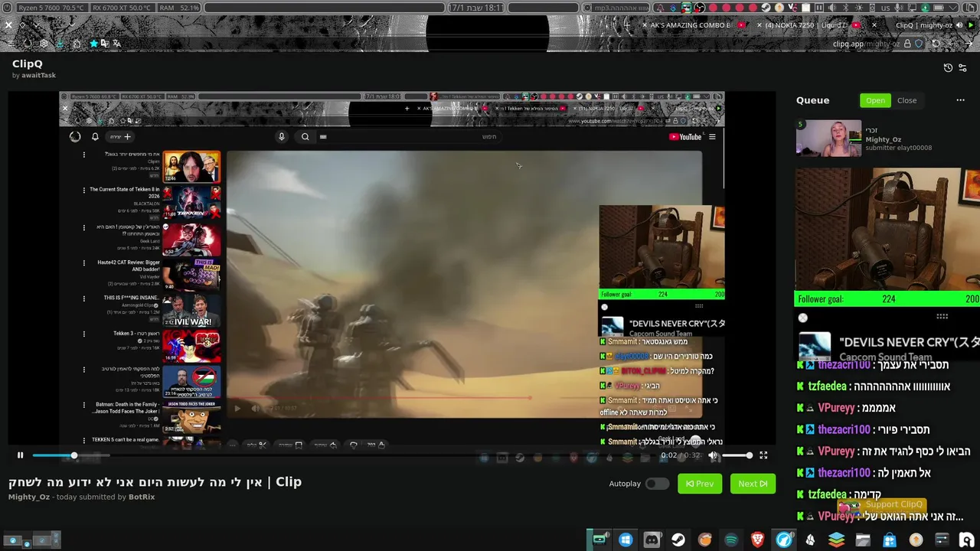Screen dimensions: 980x551
Task: Seek the clip progress bar
Action: (x=343, y=455)
